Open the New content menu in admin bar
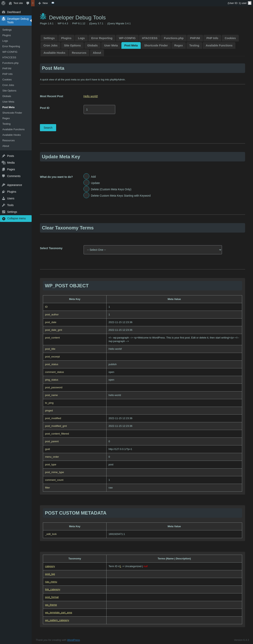 click(x=43, y=3)
